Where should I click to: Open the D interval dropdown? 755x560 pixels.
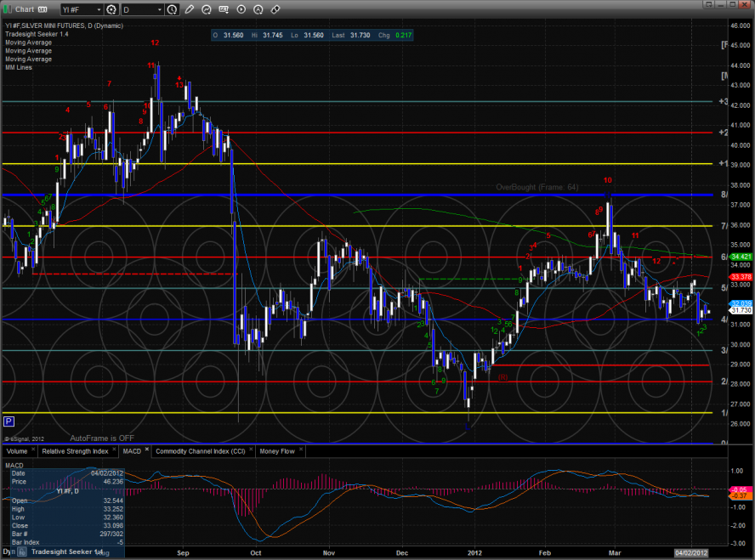(141, 9)
